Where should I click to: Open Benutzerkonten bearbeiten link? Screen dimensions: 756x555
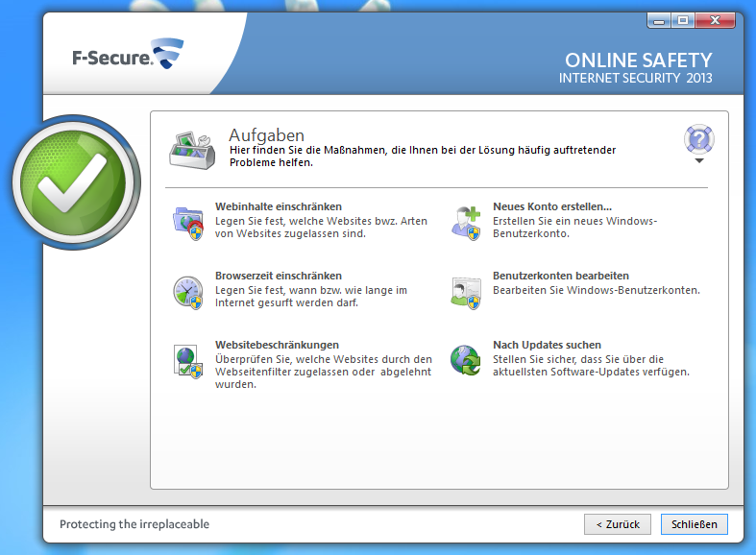click(x=561, y=276)
